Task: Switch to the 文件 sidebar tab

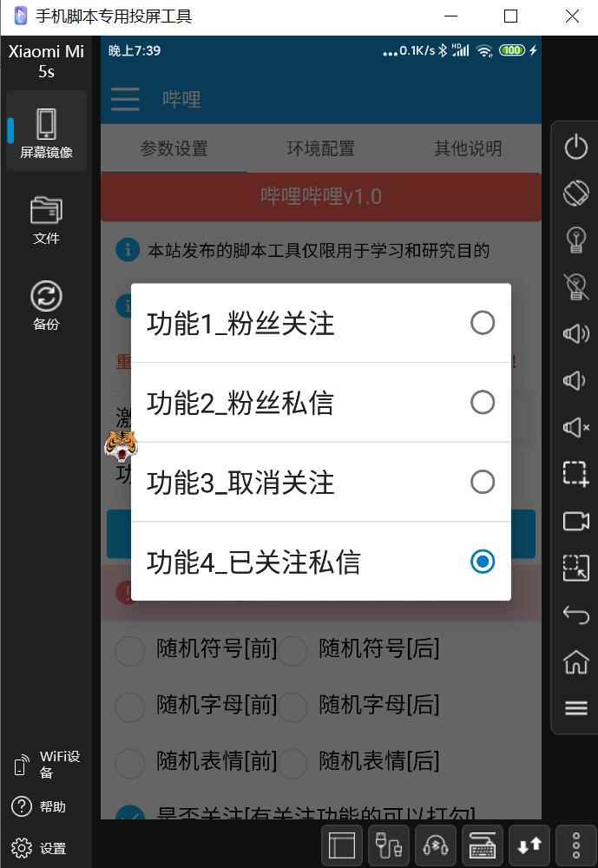Action: coord(46,220)
